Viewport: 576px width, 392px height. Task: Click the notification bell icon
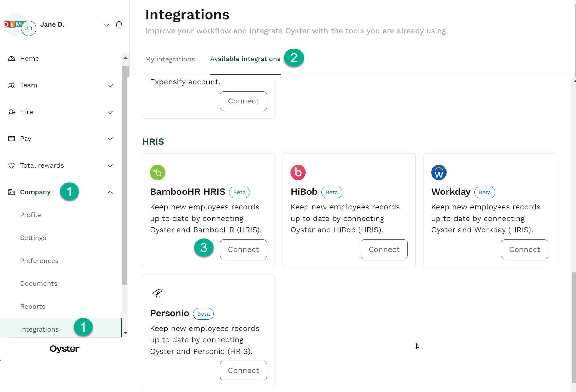pyautogui.click(x=119, y=25)
